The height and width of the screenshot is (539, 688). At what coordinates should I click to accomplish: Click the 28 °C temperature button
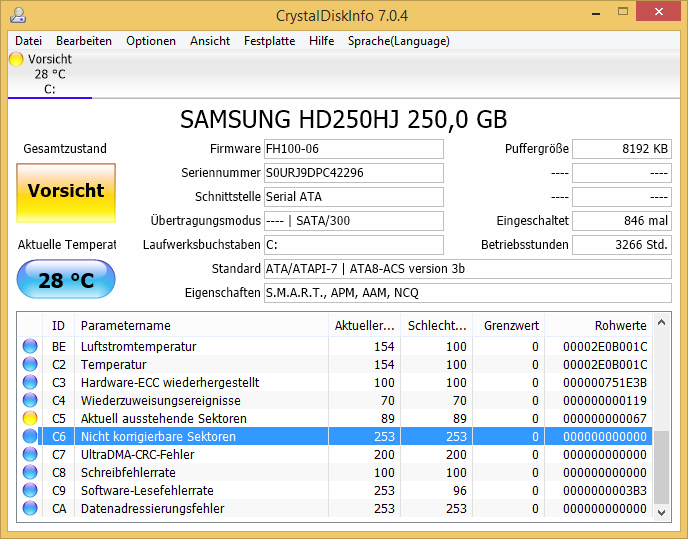(x=66, y=279)
